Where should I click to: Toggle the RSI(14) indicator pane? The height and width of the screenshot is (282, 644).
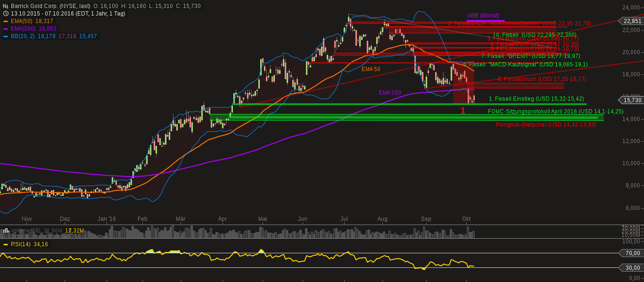point(21,245)
